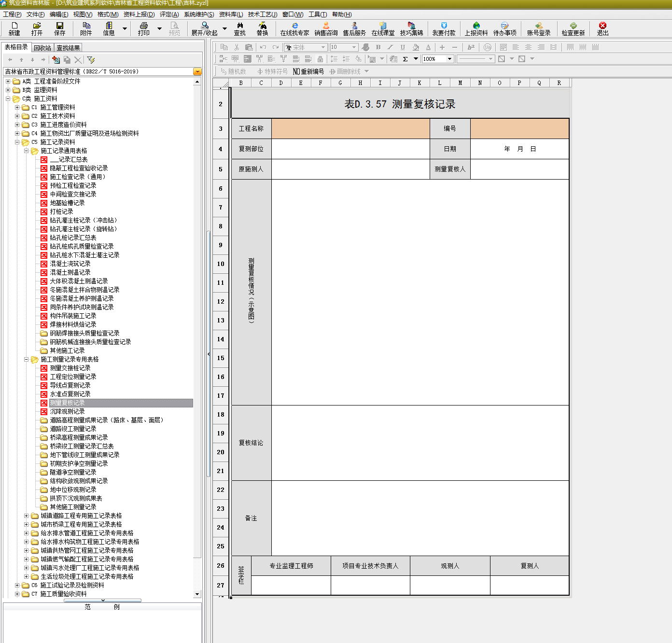Select 测量交接桩记录 in tree
The height and width of the screenshot is (643, 672).
coord(70,368)
